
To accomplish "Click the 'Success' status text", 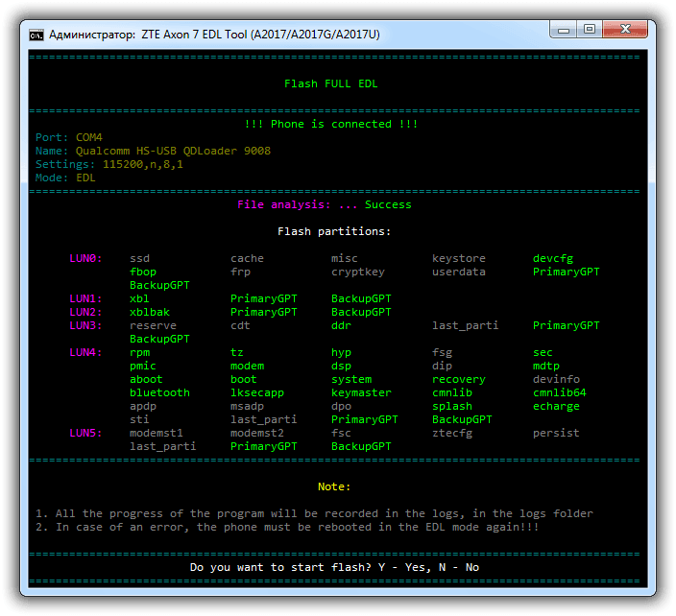I will (388, 204).
